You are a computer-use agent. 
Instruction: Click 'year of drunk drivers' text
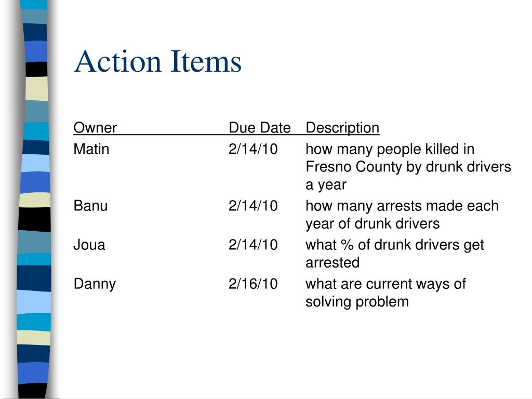[373, 224]
